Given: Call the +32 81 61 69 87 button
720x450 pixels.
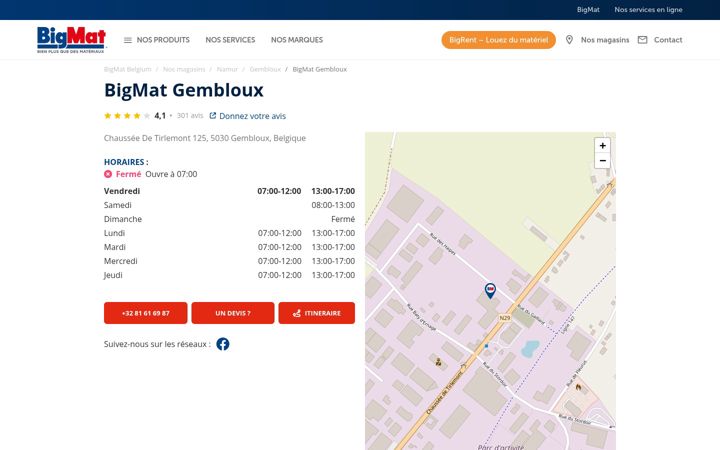Looking at the screenshot, I should click(146, 313).
